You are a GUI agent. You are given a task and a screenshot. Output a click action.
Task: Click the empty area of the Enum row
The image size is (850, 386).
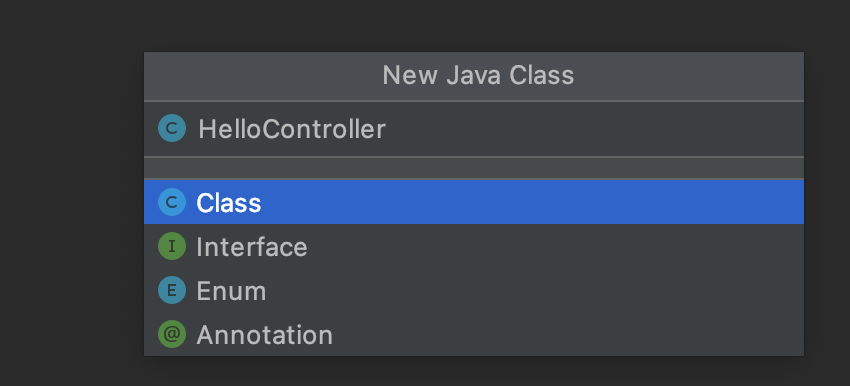click(537, 291)
